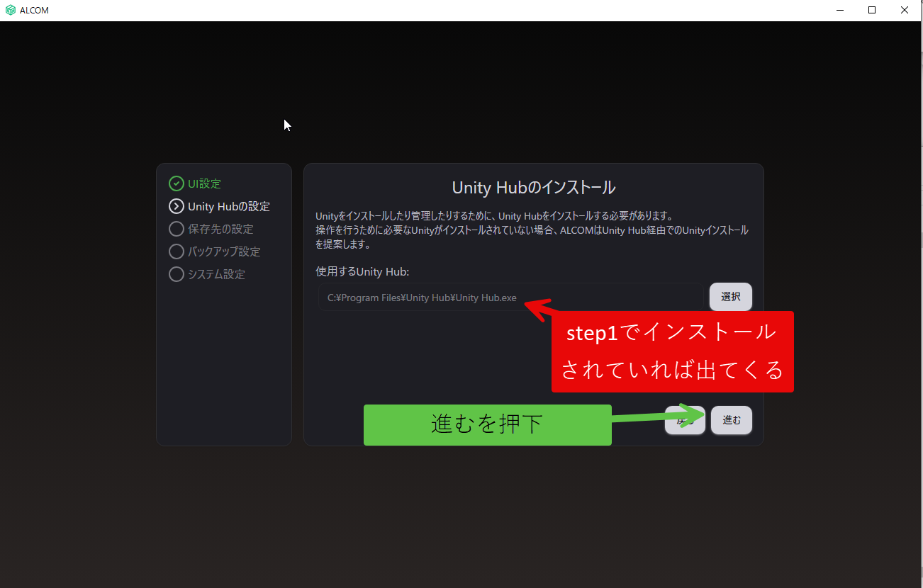Click the 進む button to proceed
923x588 pixels.
(732, 420)
